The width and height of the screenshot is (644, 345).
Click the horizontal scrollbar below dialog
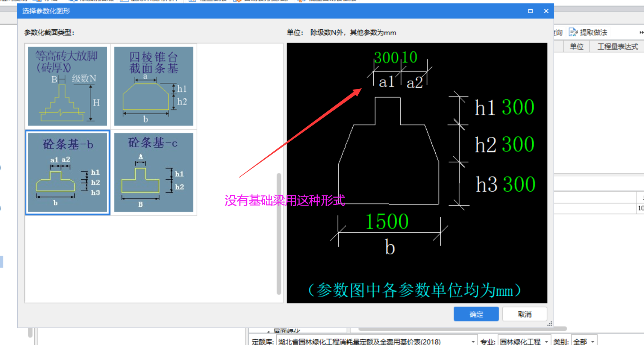(x=462, y=329)
